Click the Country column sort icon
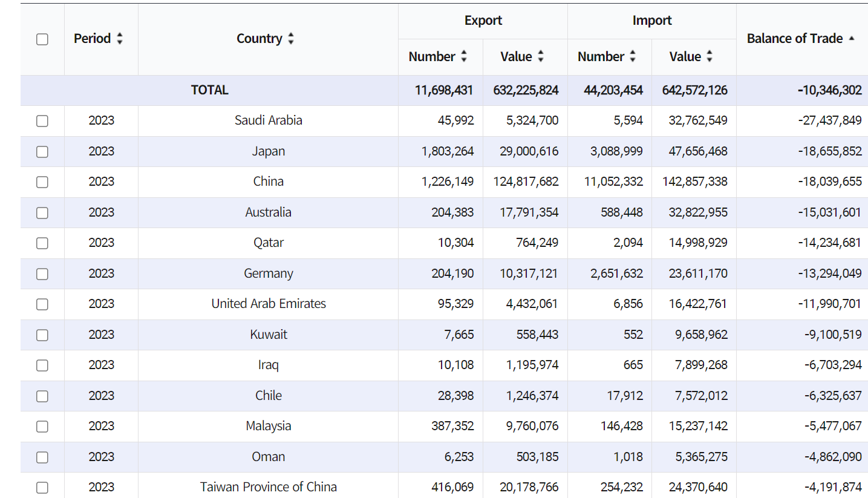This screenshot has height=498, width=868. click(291, 39)
